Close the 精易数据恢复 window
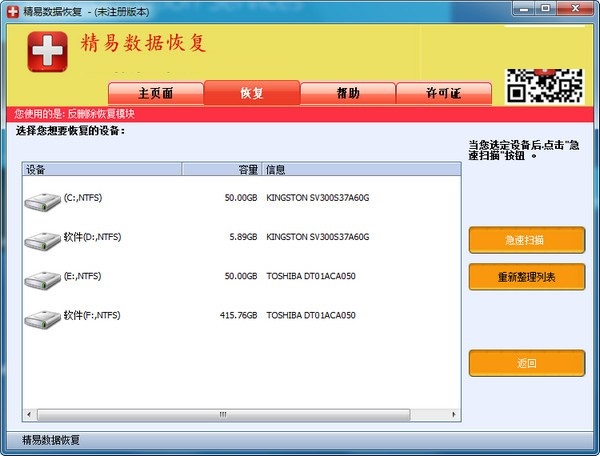Viewport: 600px width, 456px height. pyautogui.click(x=576, y=9)
